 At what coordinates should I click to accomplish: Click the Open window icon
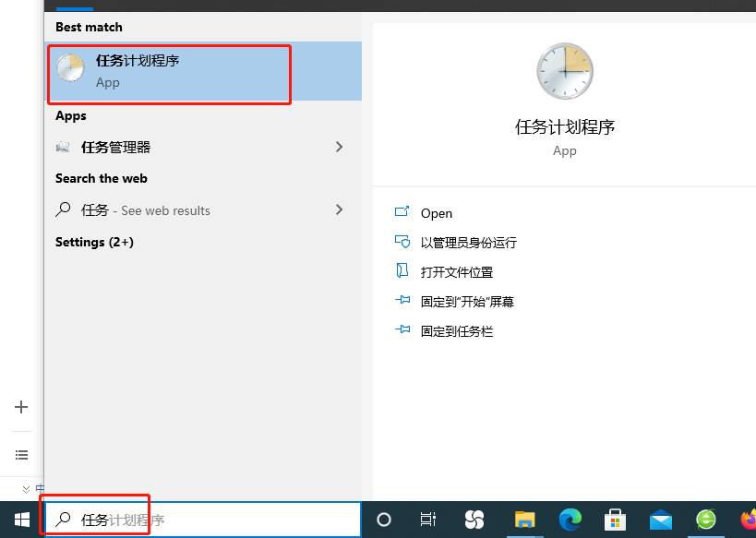(x=402, y=211)
